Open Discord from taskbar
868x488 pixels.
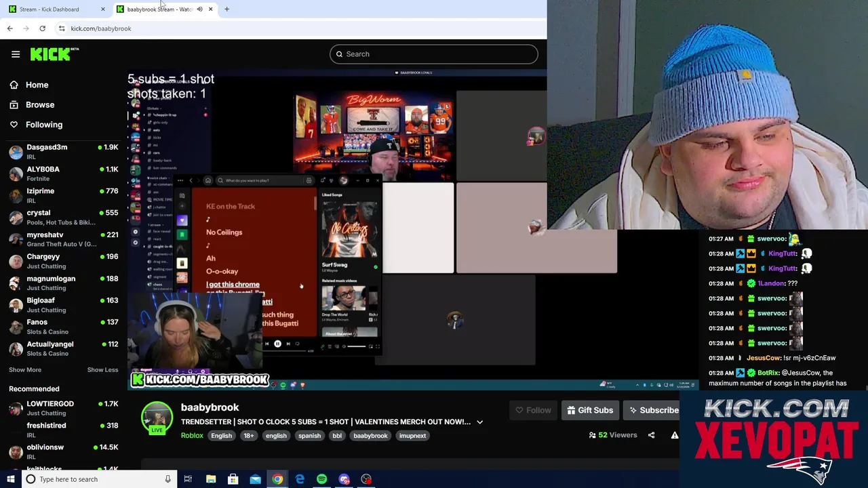344,479
